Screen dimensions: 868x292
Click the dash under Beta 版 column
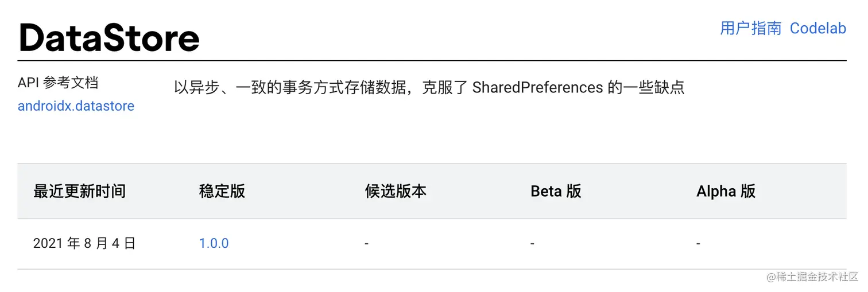pyautogui.click(x=532, y=244)
